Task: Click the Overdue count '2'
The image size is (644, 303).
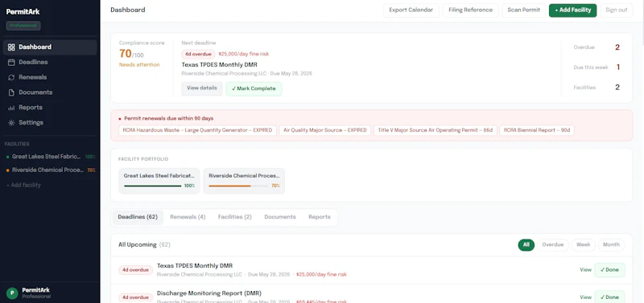Action: click(x=617, y=47)
